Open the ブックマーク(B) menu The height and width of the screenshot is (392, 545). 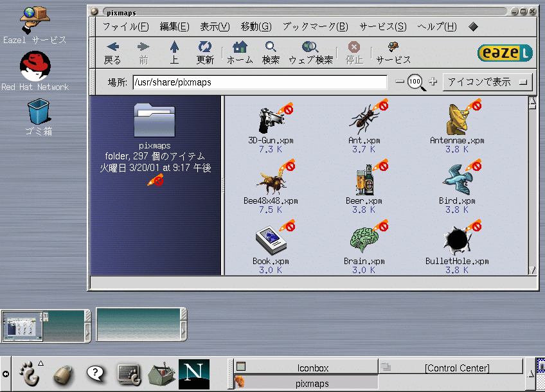pos(316,26)
